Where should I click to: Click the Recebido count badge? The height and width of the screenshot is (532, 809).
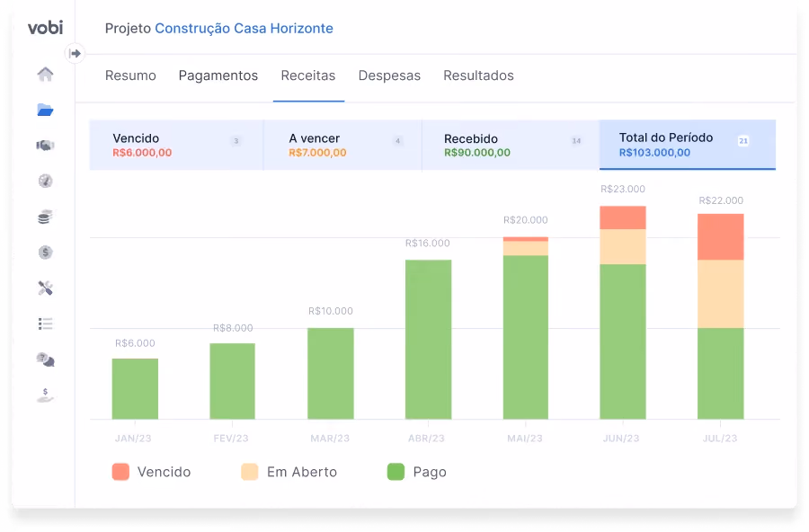pyautogui.click(x=576, y=141)
